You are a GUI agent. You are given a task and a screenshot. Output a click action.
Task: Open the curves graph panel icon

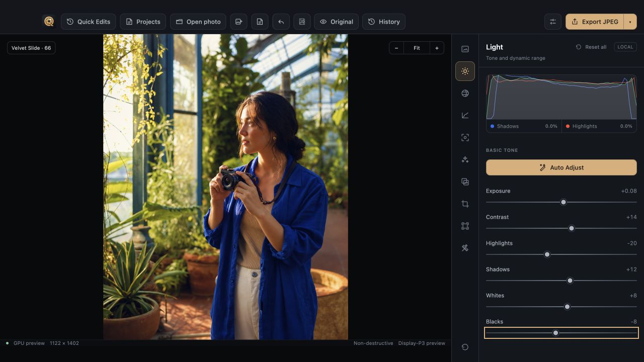point(465,115)
